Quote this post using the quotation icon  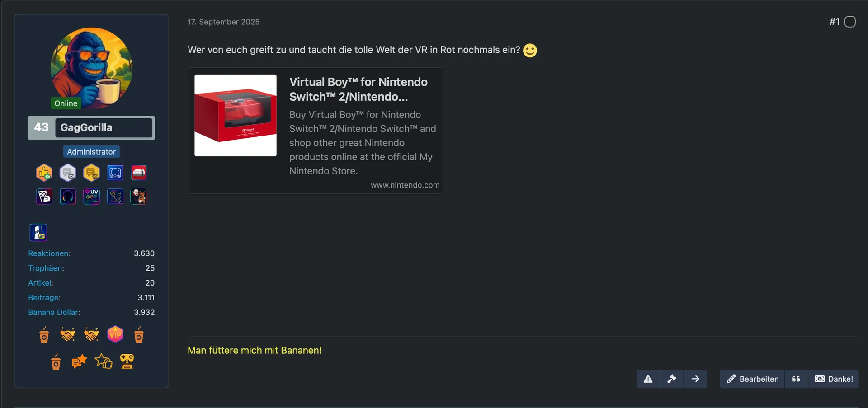(796, 379)
